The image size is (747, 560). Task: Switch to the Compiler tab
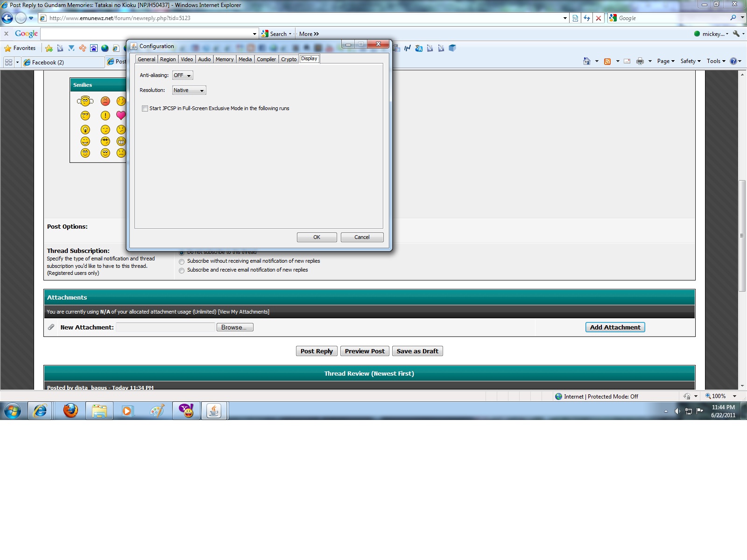[266, 59]
